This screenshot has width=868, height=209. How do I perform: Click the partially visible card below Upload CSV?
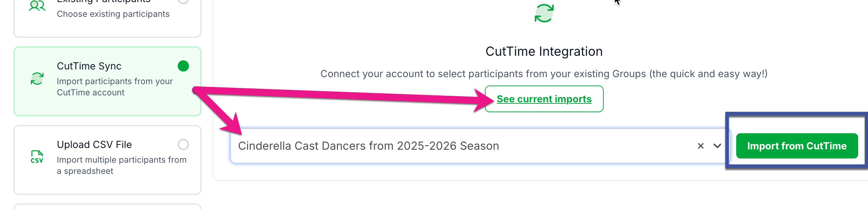click(x=107, y=206)
